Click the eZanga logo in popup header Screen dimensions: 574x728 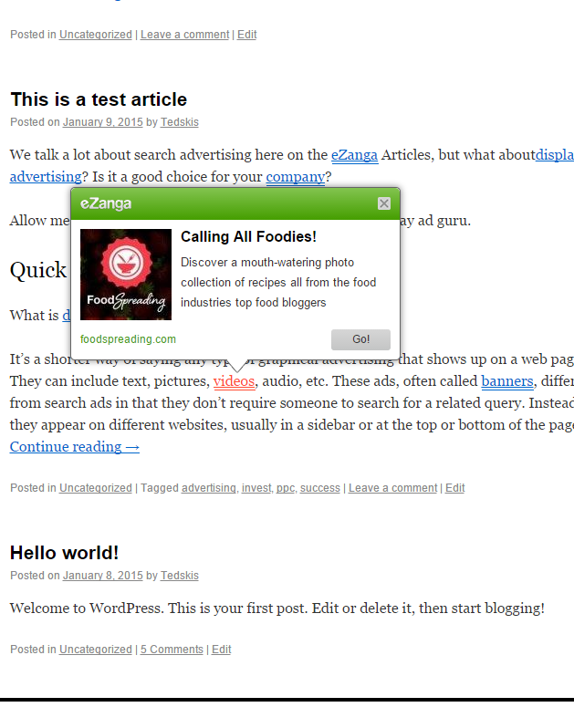[x=106, y=203]
